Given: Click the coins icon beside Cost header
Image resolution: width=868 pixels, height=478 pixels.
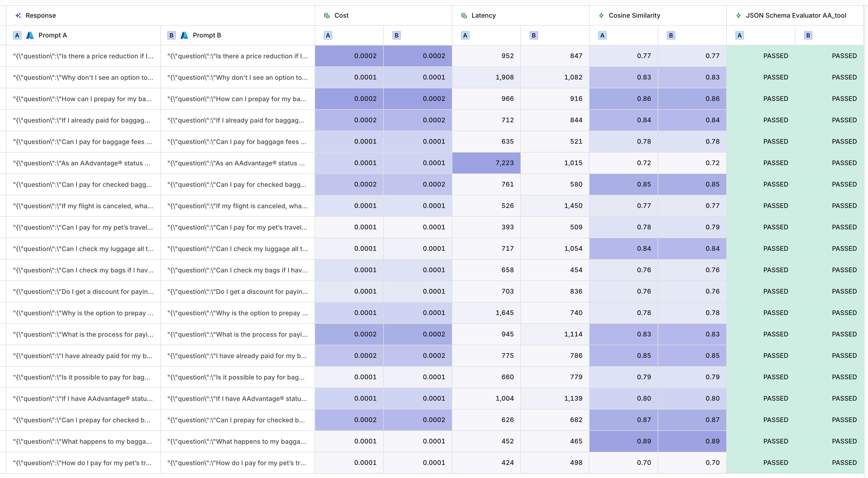Looking at the screenshot, I should coord(326,16).
